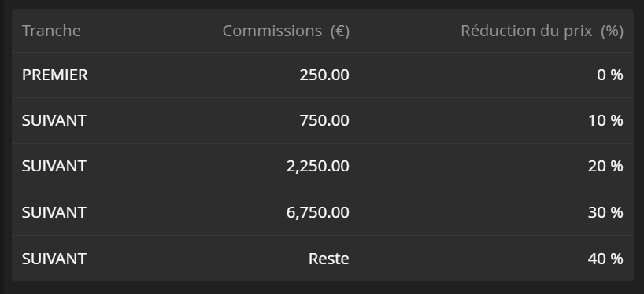This screenshot has height=294, width=644.
Task: Click the Tranche column header
Action: point(51,31)
